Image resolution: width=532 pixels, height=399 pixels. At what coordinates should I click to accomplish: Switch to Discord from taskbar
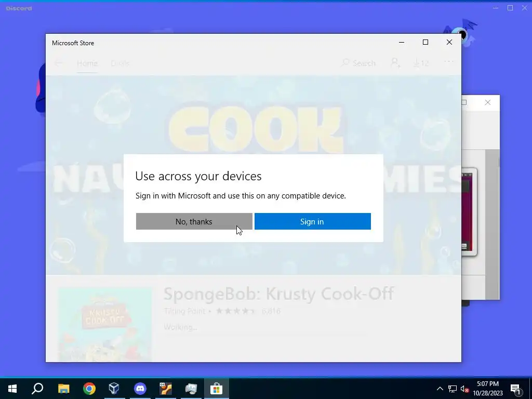click(140, 389)
